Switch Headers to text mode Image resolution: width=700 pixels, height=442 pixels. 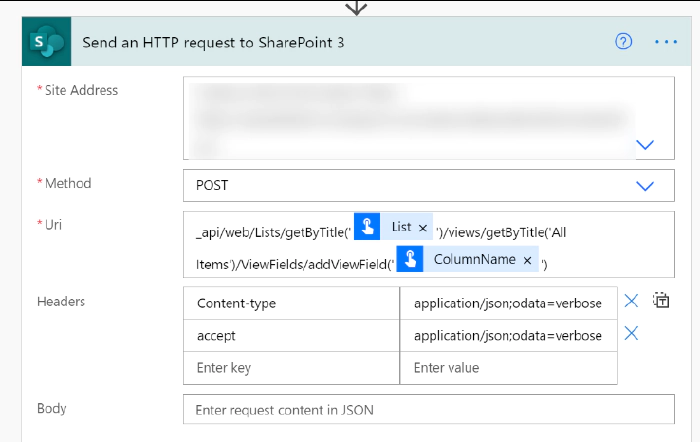point(661,301)
